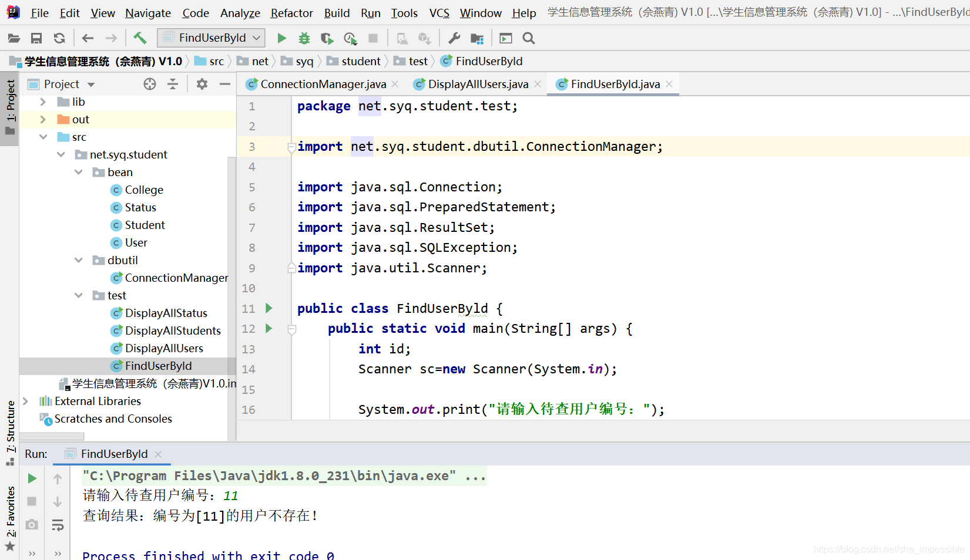Collapse all in Project panel icon
The image size is (970, 560).
tap(173, 84)
